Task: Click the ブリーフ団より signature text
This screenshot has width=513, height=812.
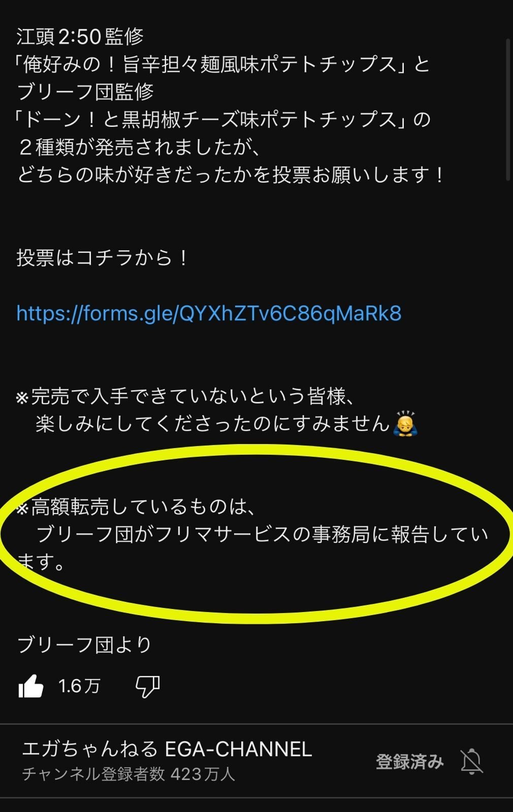Action: point(85,645)
